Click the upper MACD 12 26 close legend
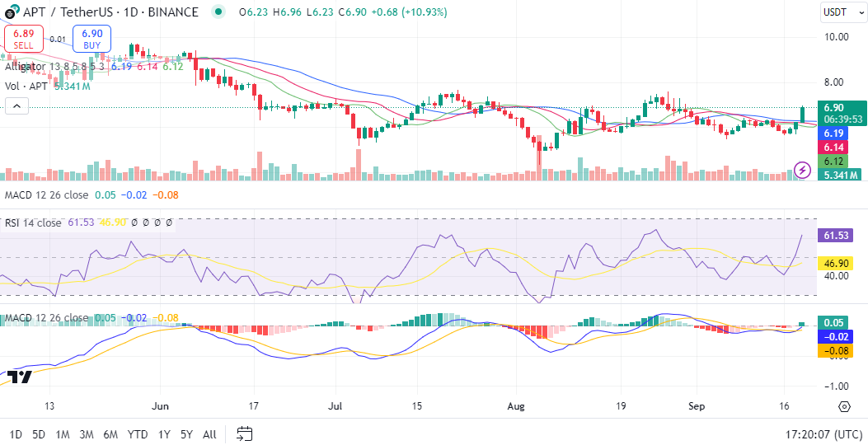Screen dimensions: 868x445 point(46,194)
